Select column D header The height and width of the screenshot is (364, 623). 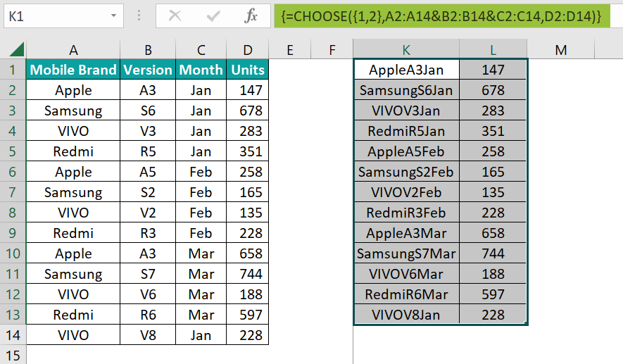click(x=248, y=50)
